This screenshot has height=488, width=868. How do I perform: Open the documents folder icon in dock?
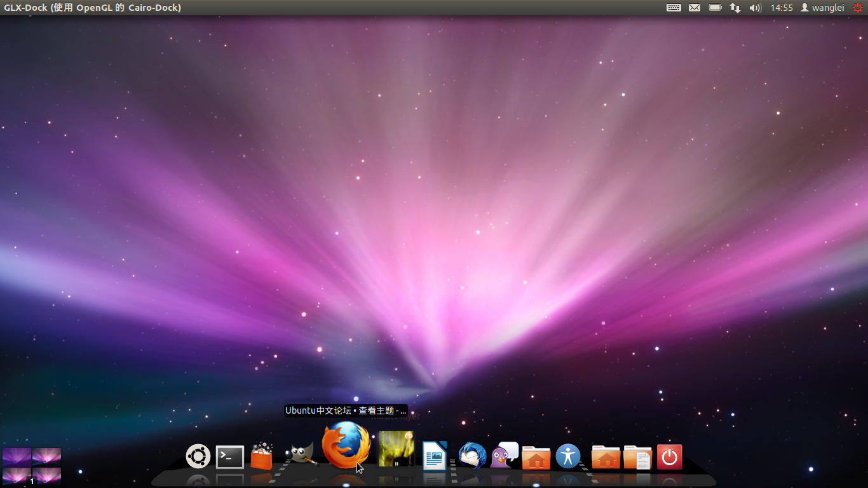pyautogui.click(x=637, y=457)
